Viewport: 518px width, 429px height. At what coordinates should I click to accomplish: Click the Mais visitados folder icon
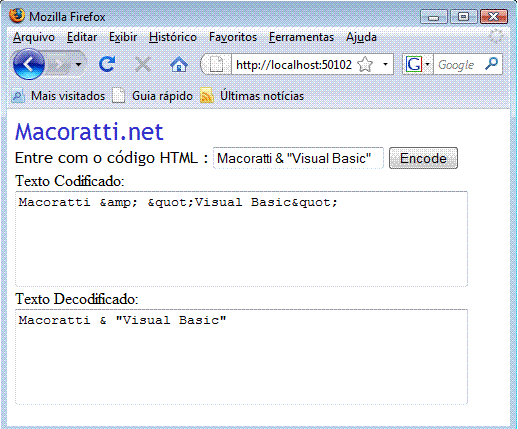click(18, 96)
